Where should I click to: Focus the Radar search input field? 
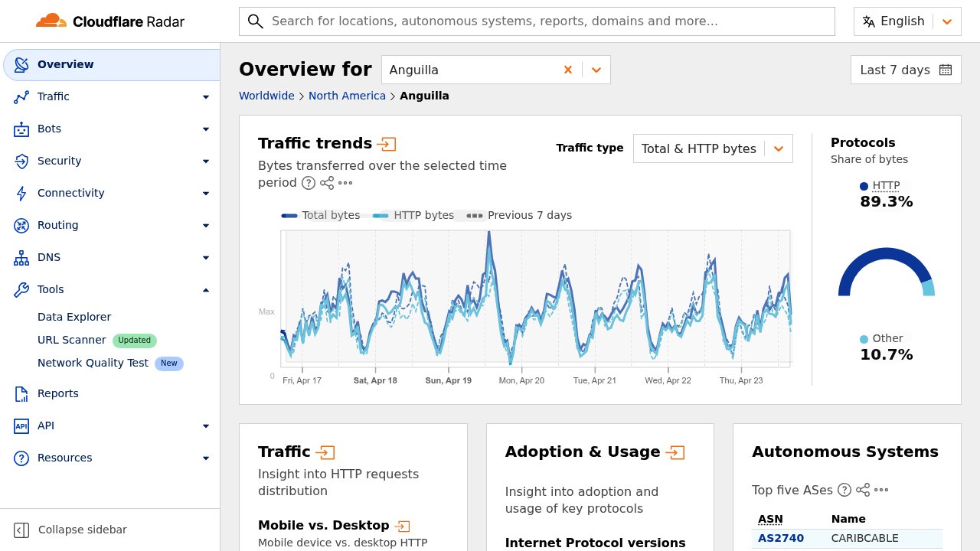[537, 21]
